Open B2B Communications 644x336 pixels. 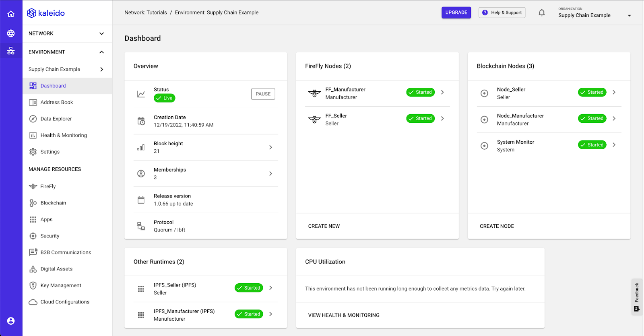pyautogui.click(x=67, y=252)
